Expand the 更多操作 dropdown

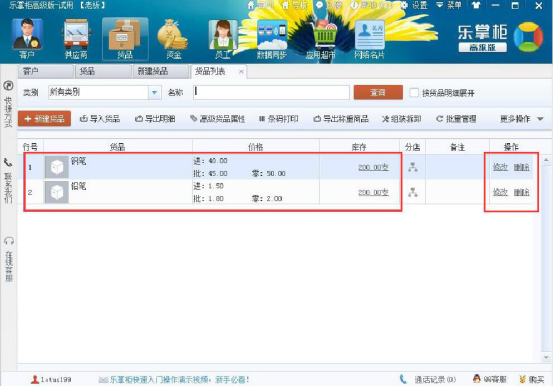tap(522, 119)
